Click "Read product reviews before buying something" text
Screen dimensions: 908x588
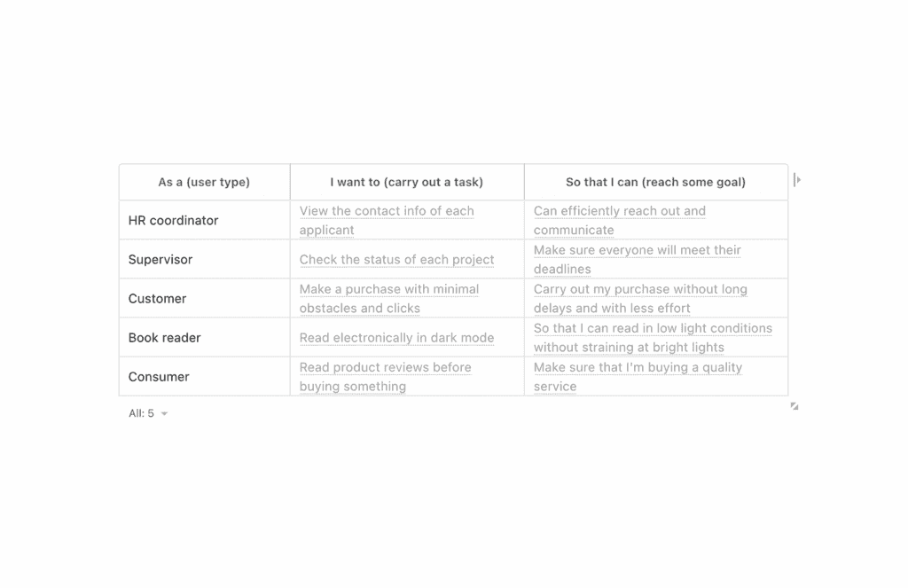point(385,368)
